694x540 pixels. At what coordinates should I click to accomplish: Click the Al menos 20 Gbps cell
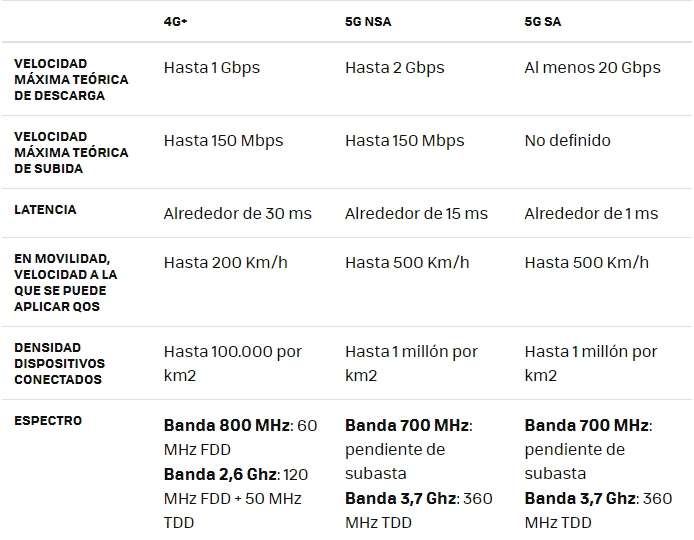pos(592,68)
